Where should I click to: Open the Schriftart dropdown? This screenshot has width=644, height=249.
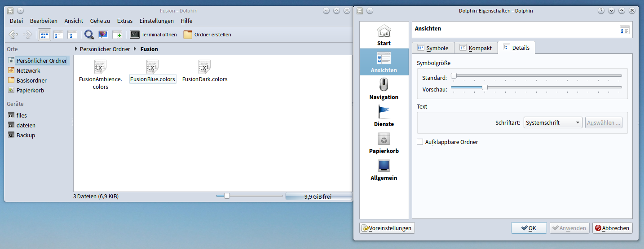(x=553, y=122)
